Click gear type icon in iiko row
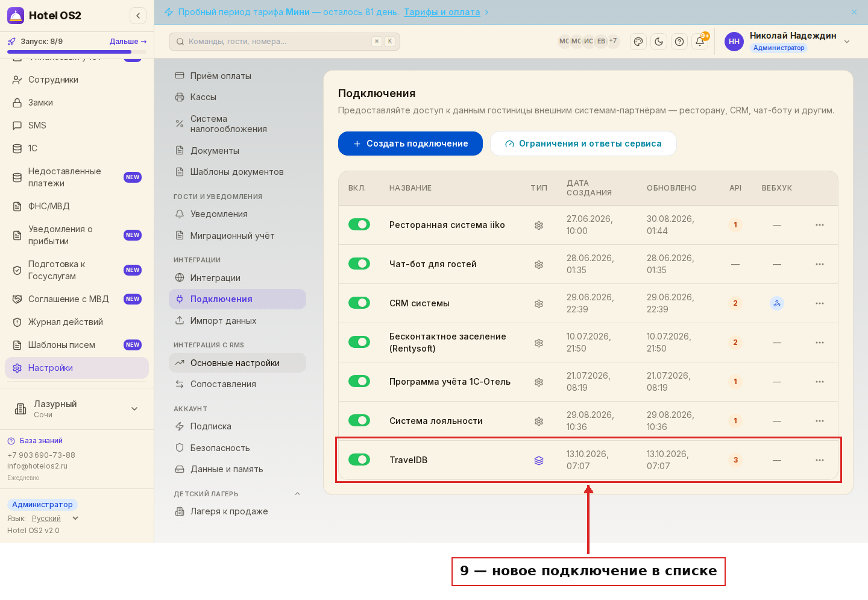The width and height of the screenshot is (868, 600). pyautogui.click(x=539, y=225)
